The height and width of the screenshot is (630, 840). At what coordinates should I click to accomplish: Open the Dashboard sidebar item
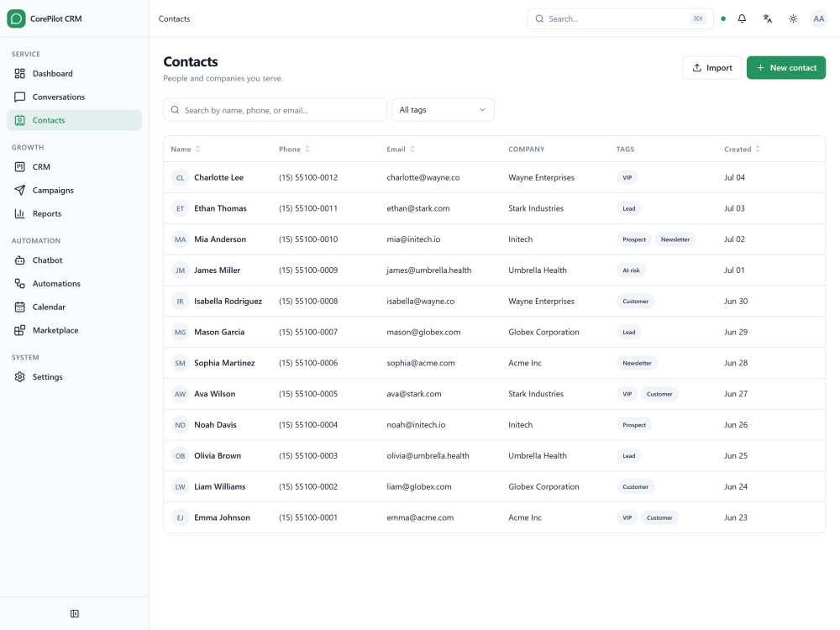pos(75,73)
